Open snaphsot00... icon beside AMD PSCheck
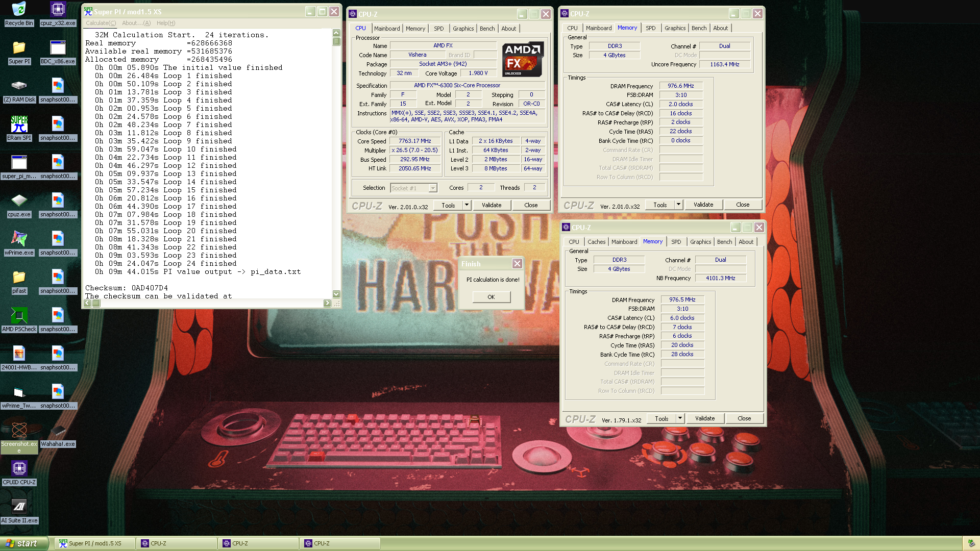Viewport: 980px width, 551px height. (x=58, y=320)
